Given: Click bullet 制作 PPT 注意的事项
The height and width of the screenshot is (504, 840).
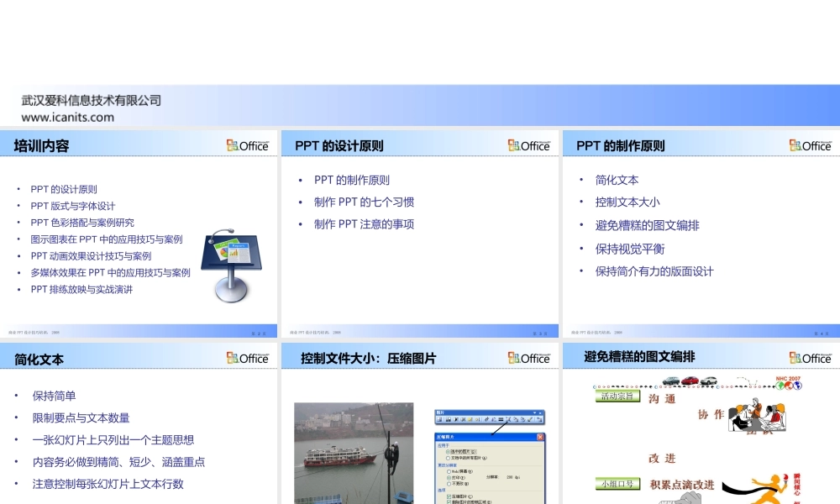Looking at the screenshot, I should coord(365,224).
